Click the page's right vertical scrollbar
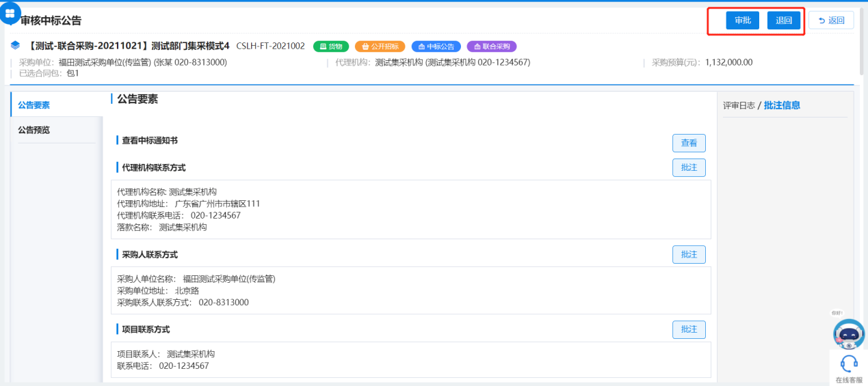Image resolution: width=868 pixels, height=386 pixels. click(864, 41)
